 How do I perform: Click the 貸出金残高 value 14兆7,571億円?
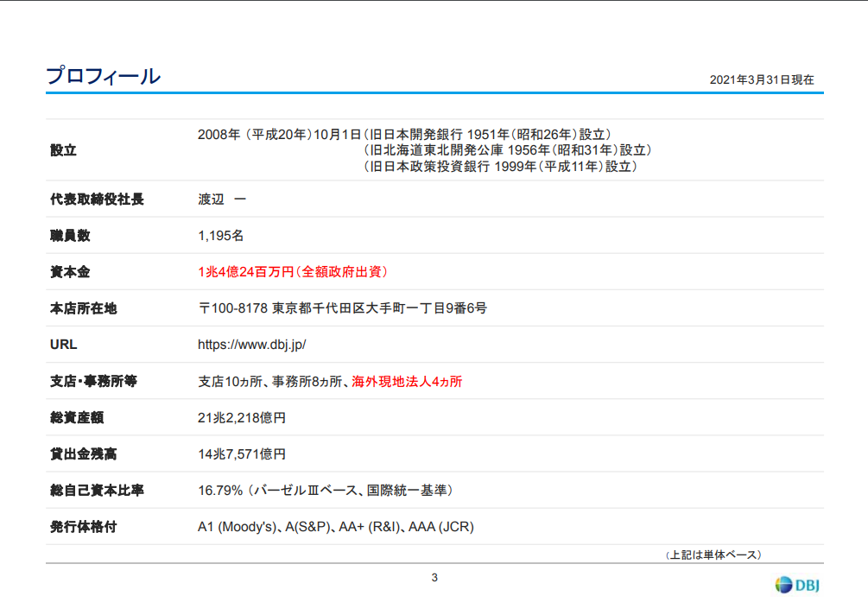tap(242, 454)
